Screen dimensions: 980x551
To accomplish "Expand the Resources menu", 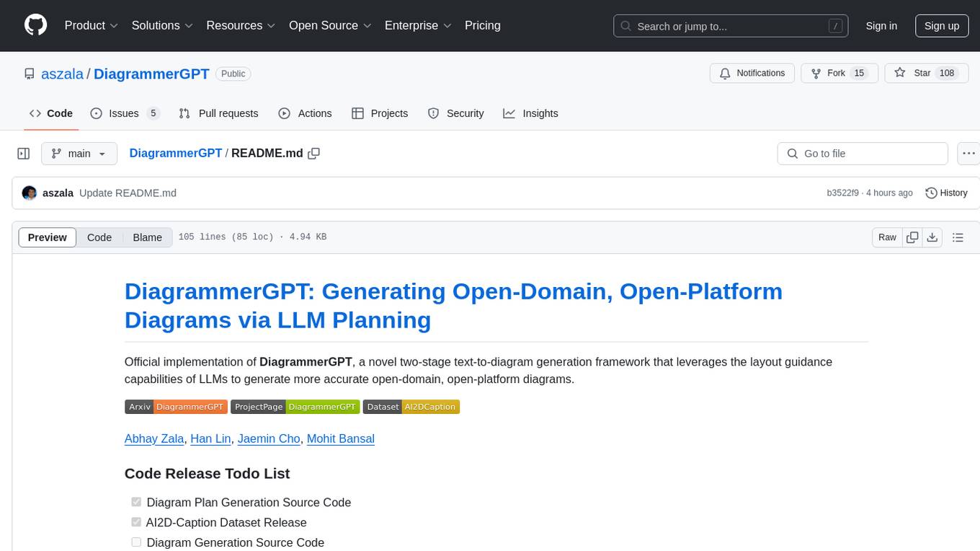I will coord(241,25).
